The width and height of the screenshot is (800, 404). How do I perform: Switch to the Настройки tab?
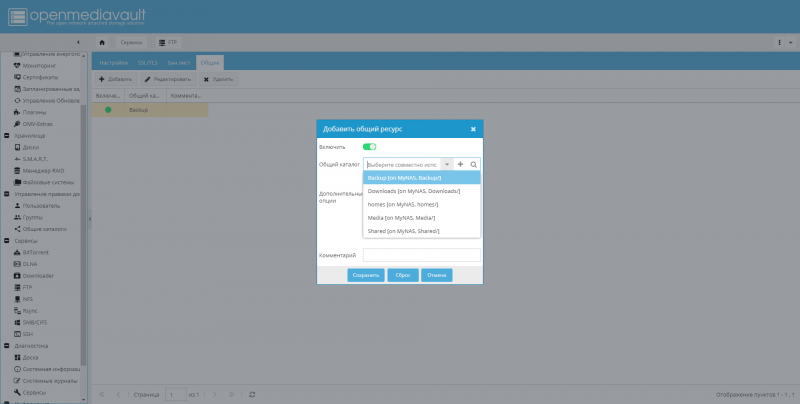113,63
